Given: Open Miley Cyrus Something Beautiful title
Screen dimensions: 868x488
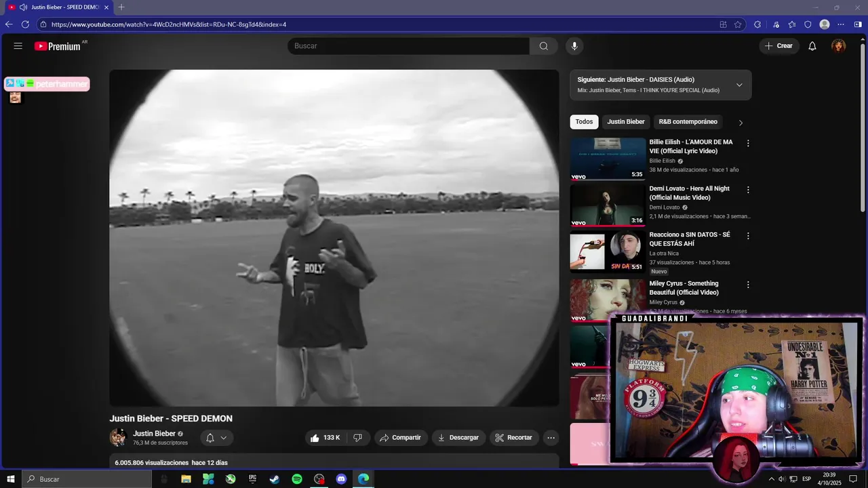Looking at the screenshot, I should [x=684, y=288].
